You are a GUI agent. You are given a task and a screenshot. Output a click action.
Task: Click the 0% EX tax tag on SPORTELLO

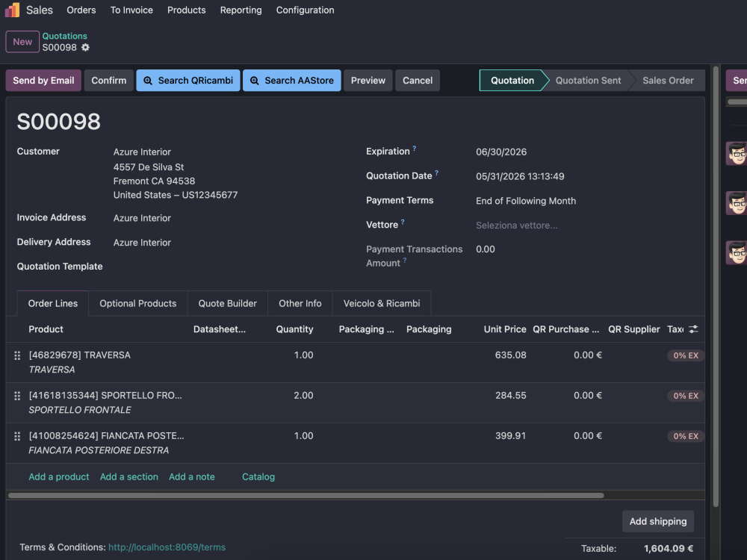[x=686, y=396]
